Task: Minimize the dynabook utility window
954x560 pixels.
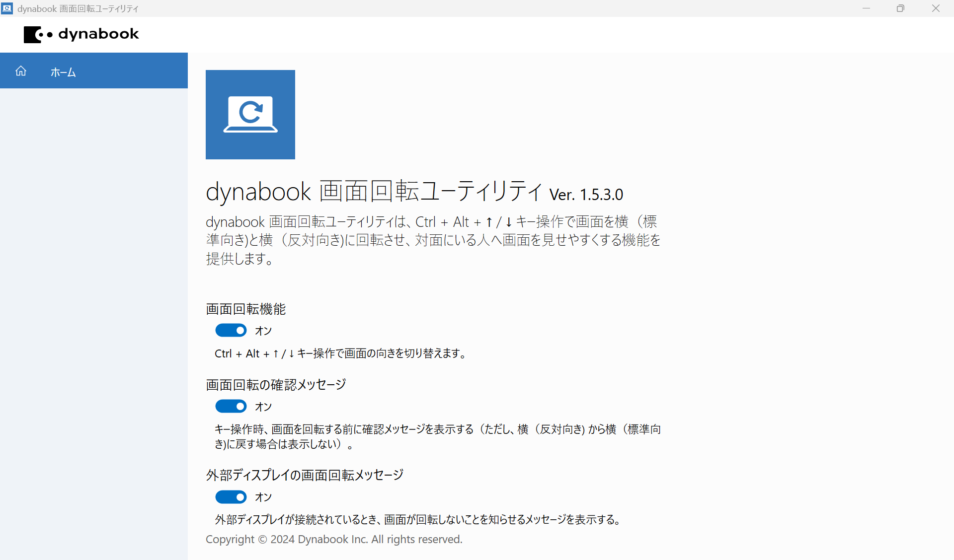Action: click(867, 8)
